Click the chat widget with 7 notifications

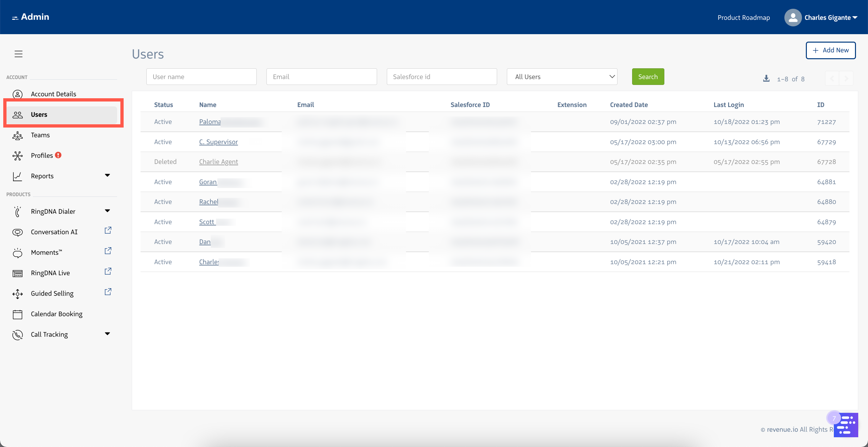pyautogui.click(x=846, y=425)
